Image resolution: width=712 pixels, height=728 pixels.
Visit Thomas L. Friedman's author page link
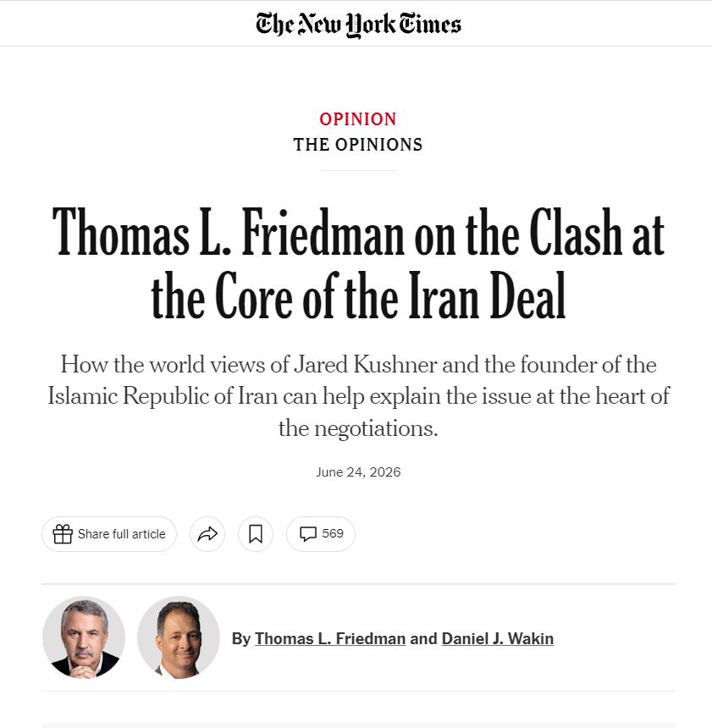[x=330, y=639]
